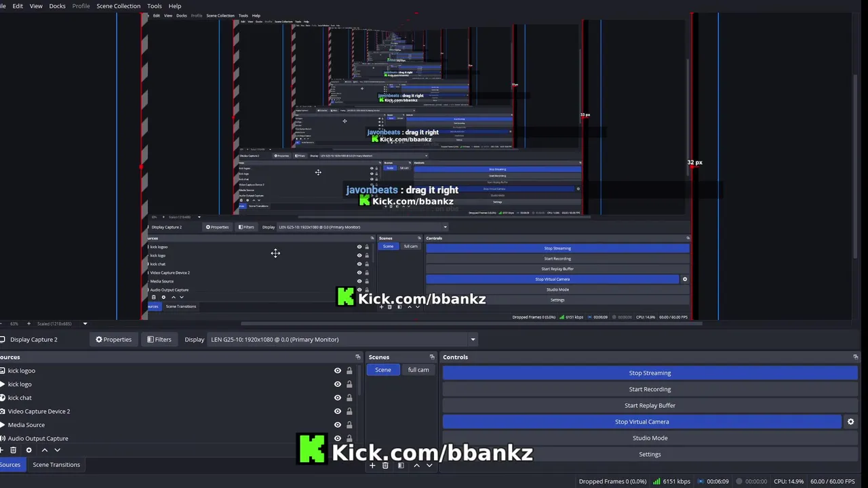This screenshot has width=868, height=488.
Task: Pop out the Sources dock
Action: 357,357
